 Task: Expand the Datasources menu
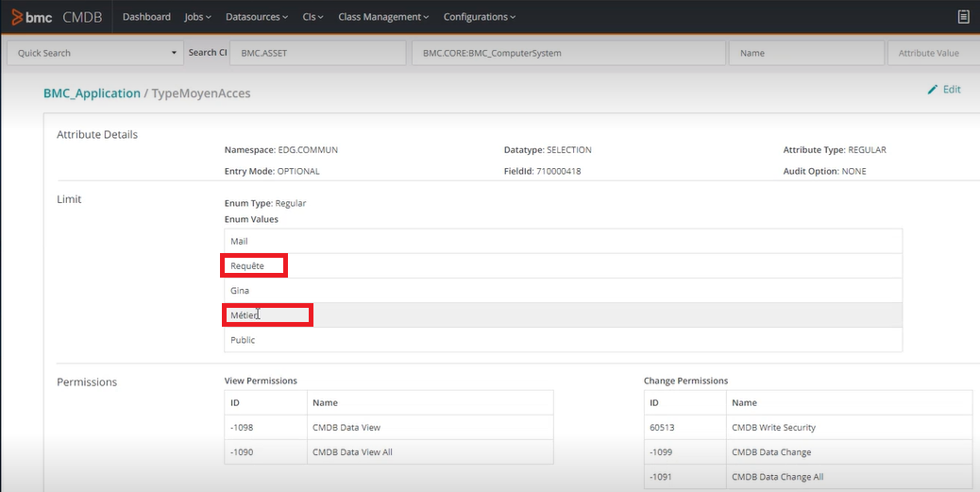[257, 17]
